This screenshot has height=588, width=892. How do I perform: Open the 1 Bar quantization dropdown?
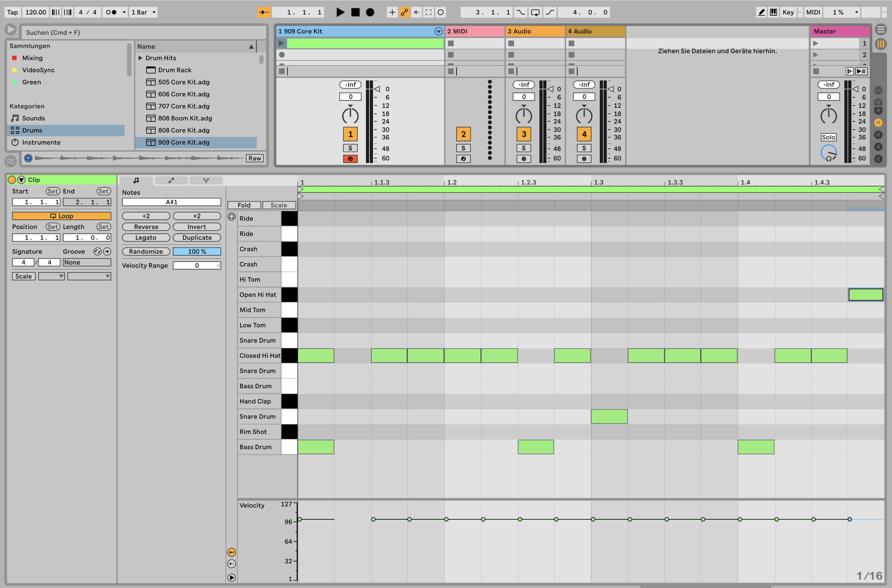click(x=143, y=12)
